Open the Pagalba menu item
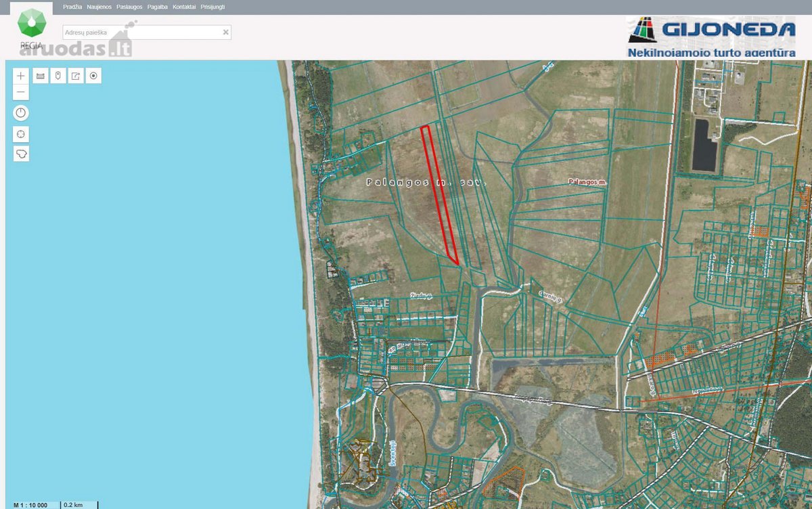Image resolution: width=812 pixels, height=509 pixels. [x=158, y=7]
